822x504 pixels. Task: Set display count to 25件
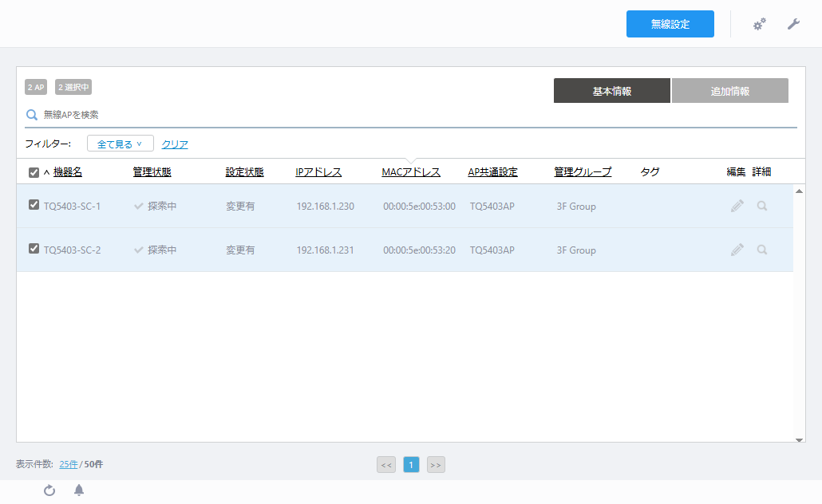pos(68,464)
